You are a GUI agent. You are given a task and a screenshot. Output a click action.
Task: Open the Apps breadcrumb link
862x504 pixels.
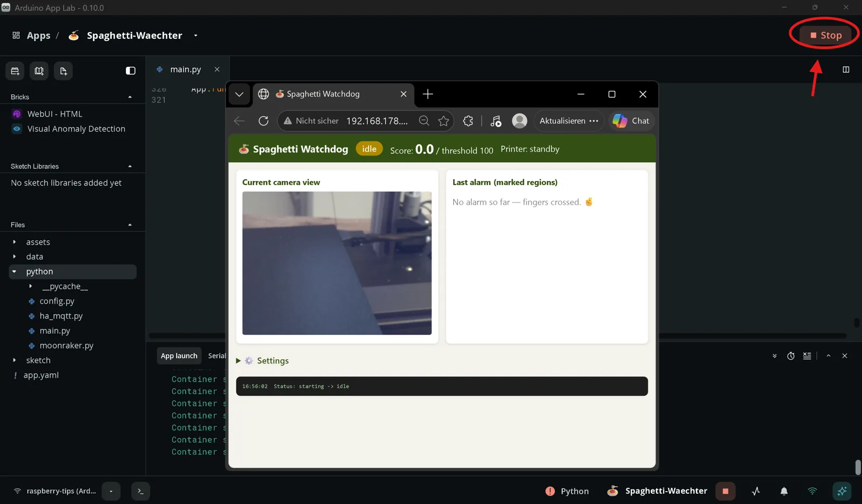point(38,36)
